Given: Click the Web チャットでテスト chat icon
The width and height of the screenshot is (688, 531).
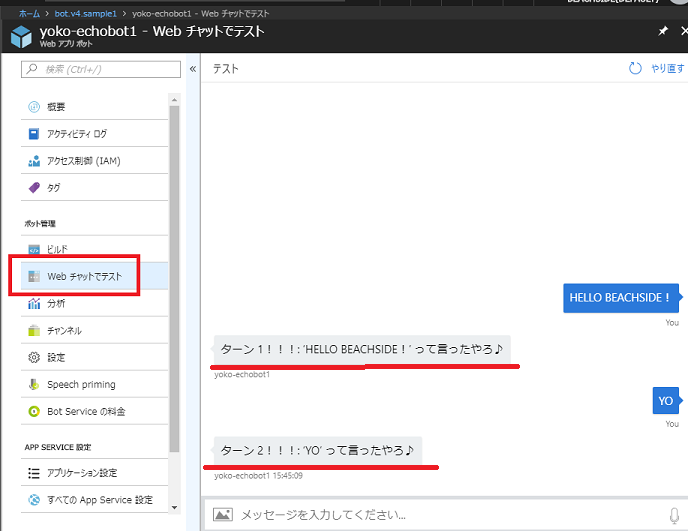Looking at the screenshot, I should coord(34,276).
